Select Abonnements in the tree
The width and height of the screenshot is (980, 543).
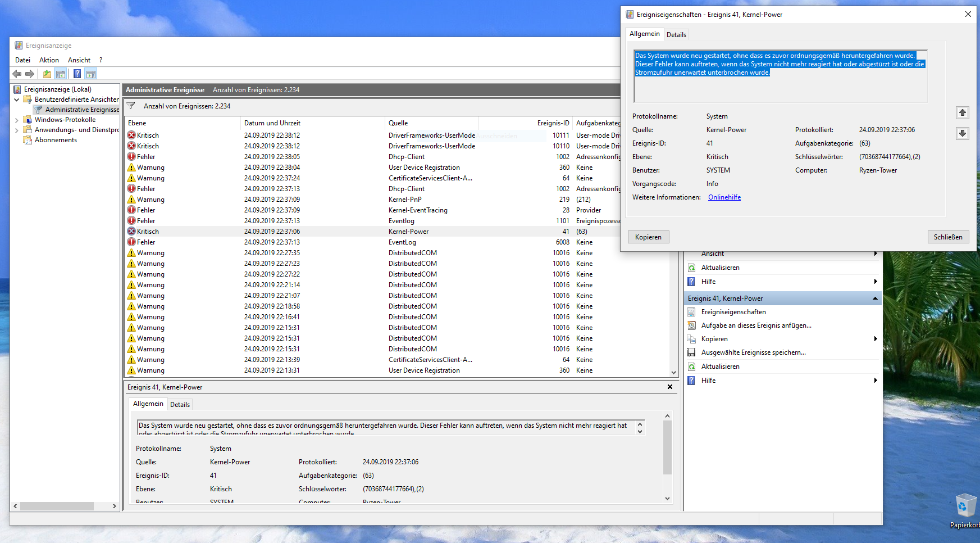[56, 140]
